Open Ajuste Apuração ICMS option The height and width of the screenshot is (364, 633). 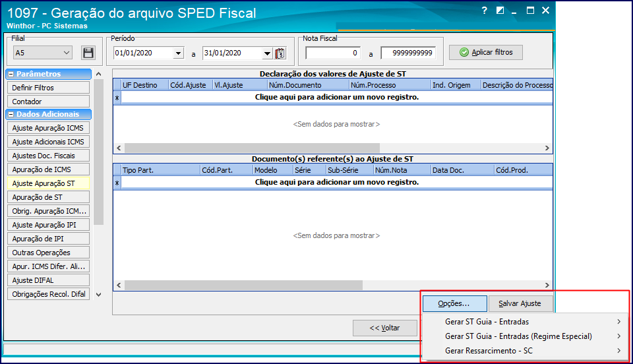[x=48, y=128]
